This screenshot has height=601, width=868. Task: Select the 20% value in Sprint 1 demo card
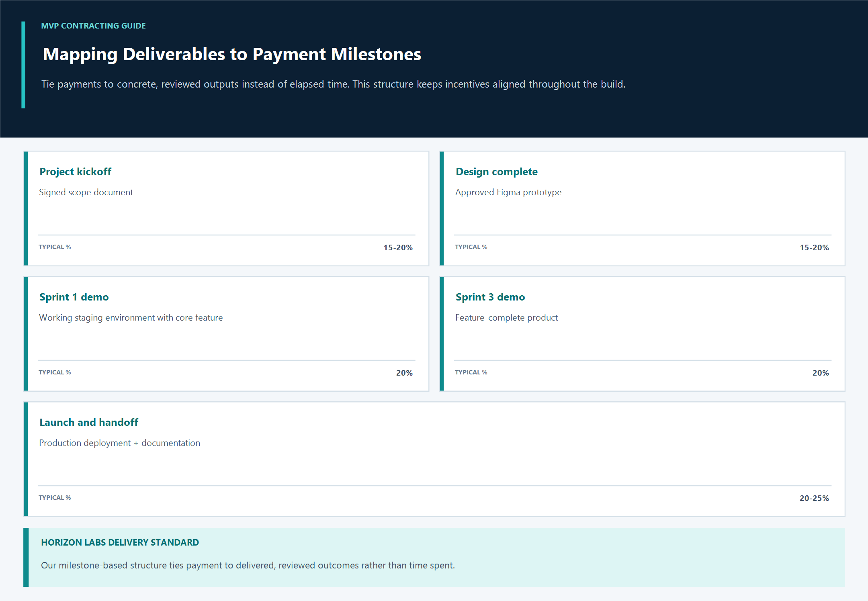[404, 373]
